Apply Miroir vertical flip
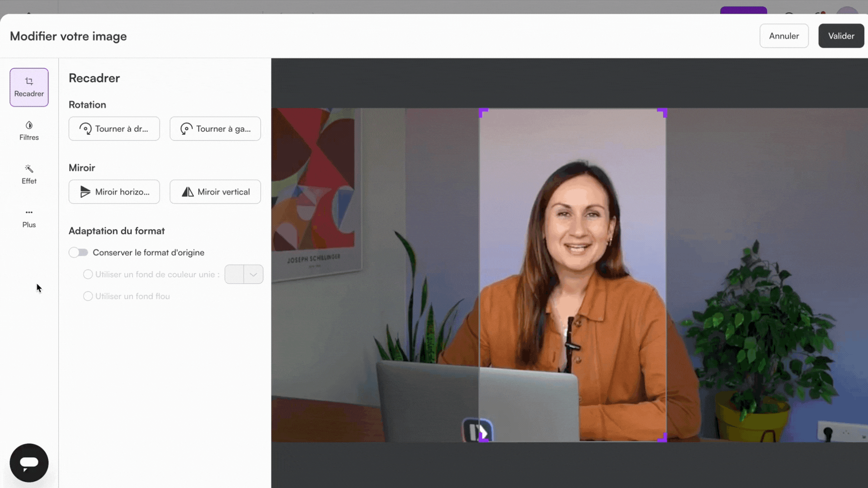868x488 pixels. (x=215, y=192)
